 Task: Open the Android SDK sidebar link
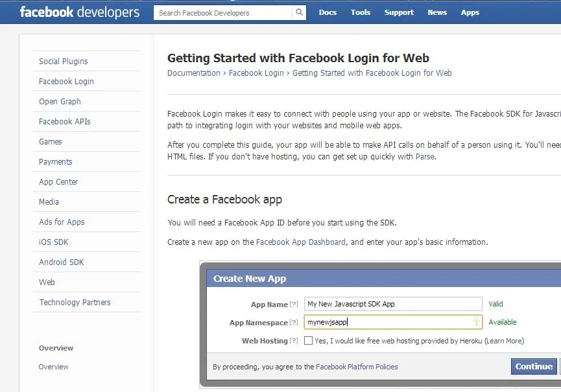click(62, 262)
